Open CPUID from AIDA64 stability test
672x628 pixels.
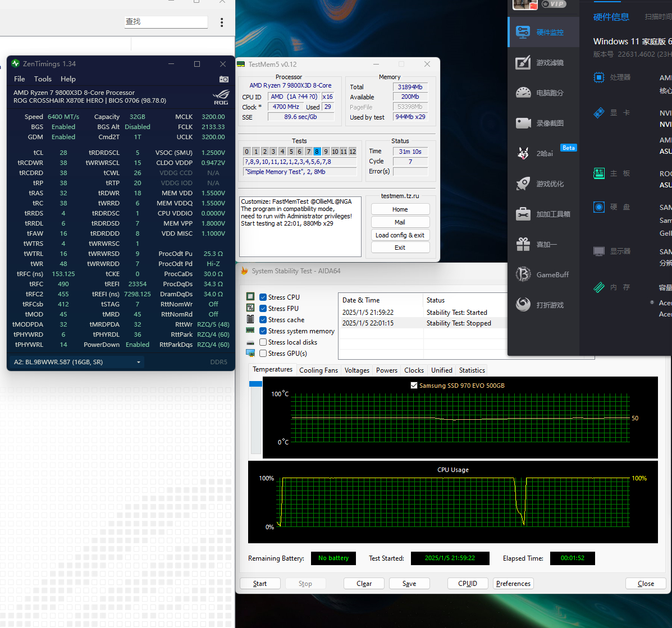(x=468, y=584)
